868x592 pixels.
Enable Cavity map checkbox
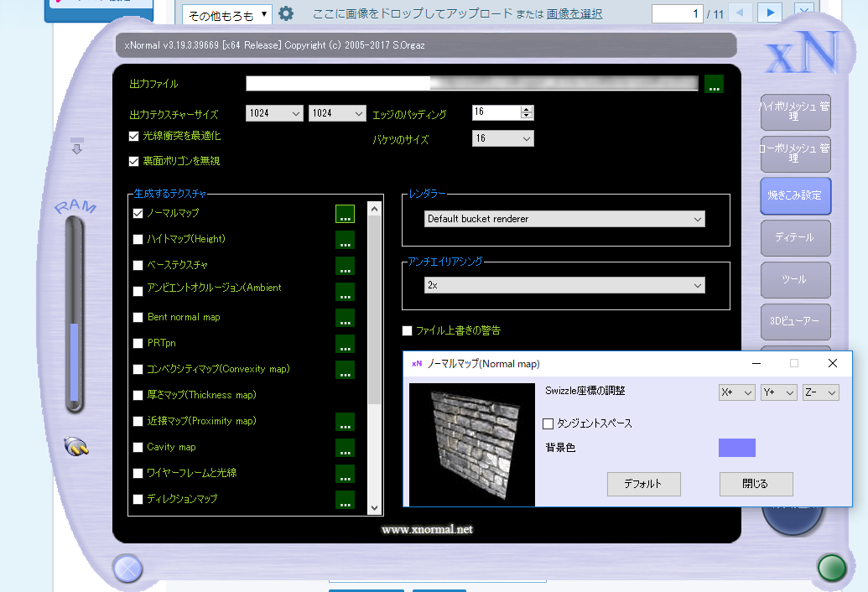[138, 448]
